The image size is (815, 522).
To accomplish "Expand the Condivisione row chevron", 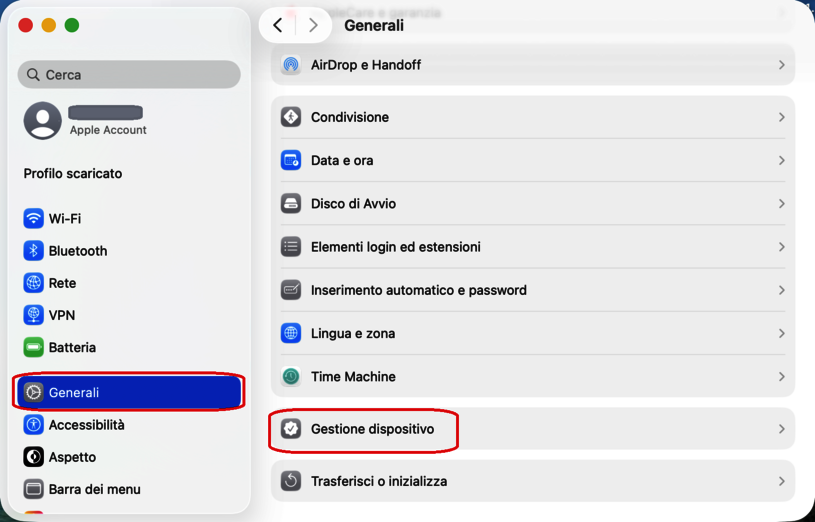I will pos(781,117).
